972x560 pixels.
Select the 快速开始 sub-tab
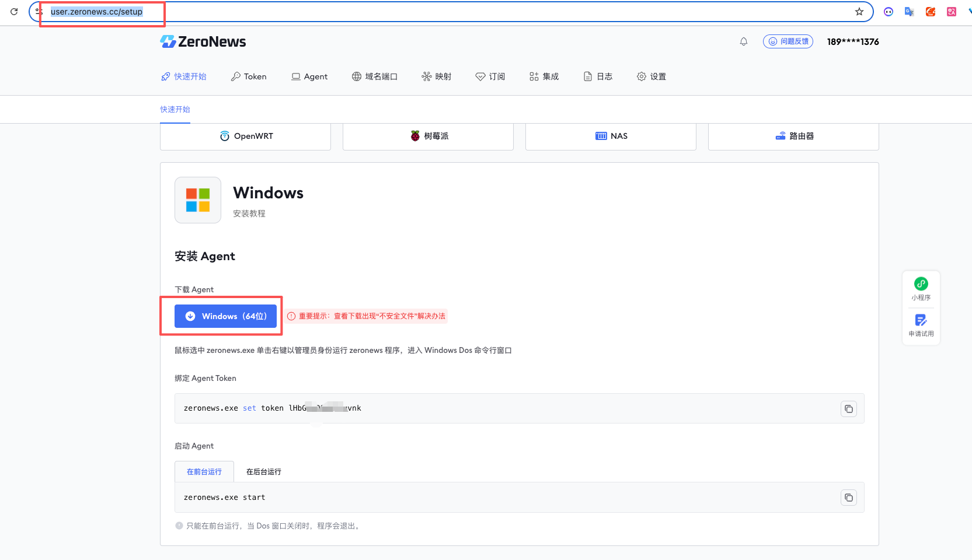point(175,109)
